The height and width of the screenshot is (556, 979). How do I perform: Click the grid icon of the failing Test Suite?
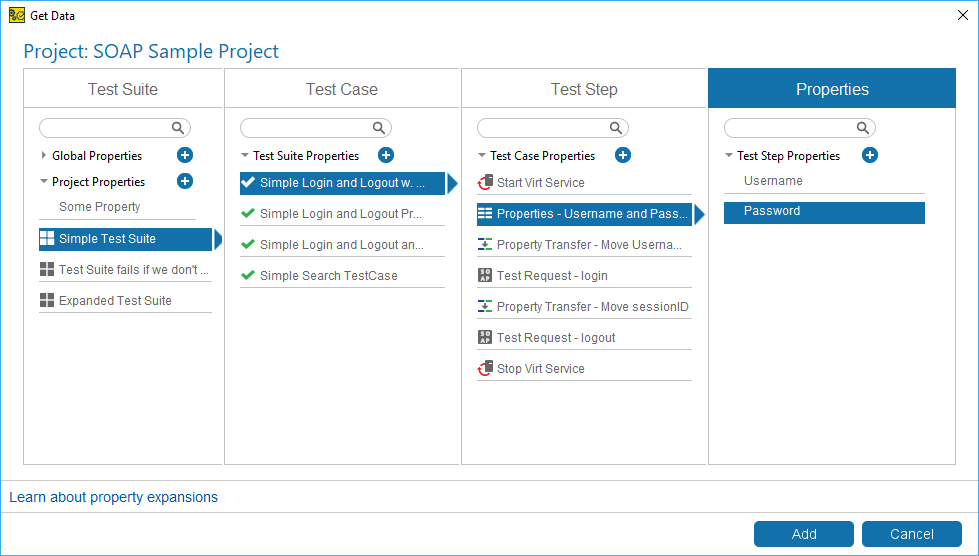(x=47, y=270)
